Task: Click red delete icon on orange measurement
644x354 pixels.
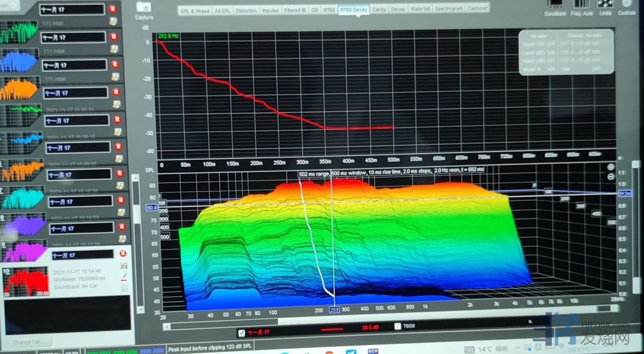Action: tap(115, 92)
